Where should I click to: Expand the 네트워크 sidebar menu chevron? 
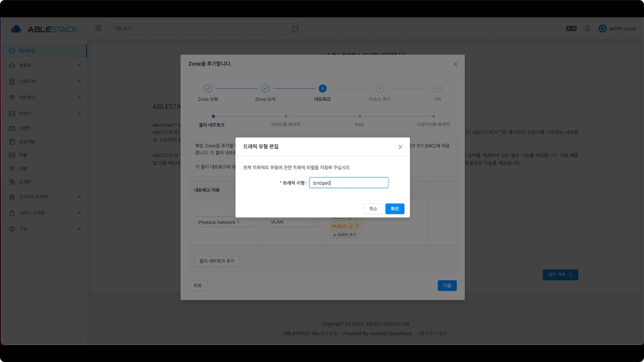point(79,97)
